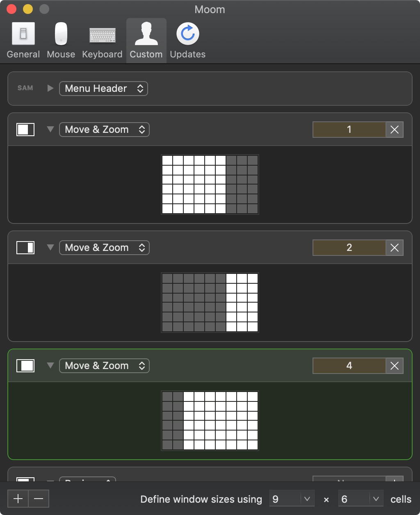The height and width of the screenshot is (515, 420).
Task: Click the layout grid in shortcut 2 row
Action: [210, 302]
